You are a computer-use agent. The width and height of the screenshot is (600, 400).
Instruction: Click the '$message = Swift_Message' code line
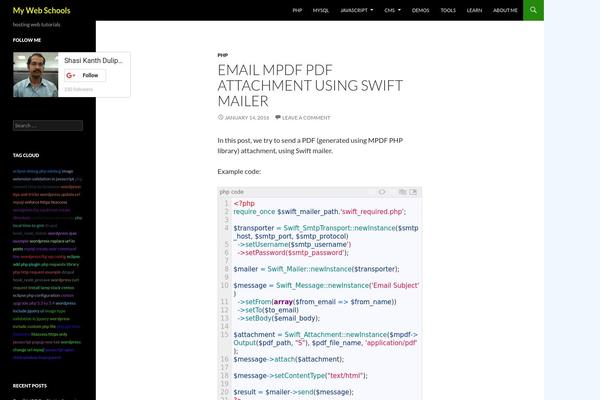point(326,289)
